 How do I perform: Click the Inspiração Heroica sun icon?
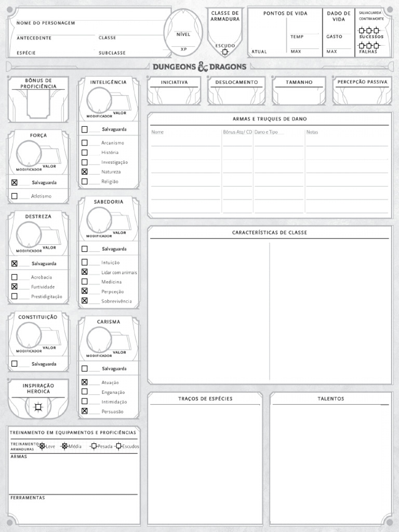point(37,407)
